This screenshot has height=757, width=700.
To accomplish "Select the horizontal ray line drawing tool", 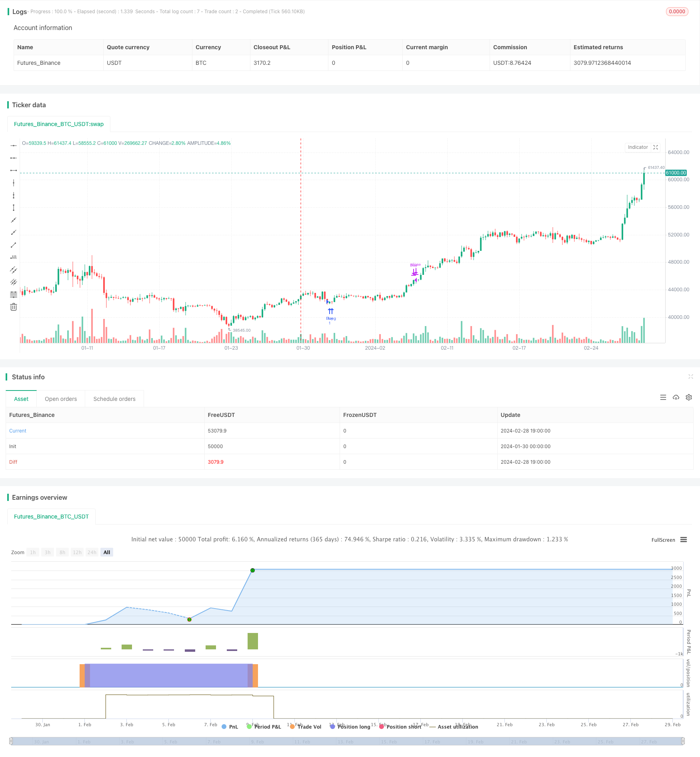I will 14,158.
